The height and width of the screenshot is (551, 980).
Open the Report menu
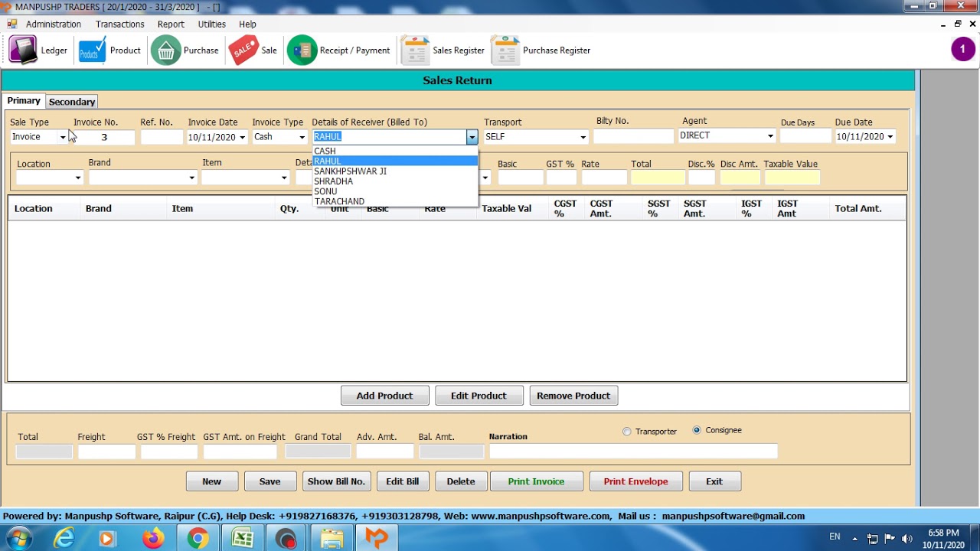click(x=171, y=24)
